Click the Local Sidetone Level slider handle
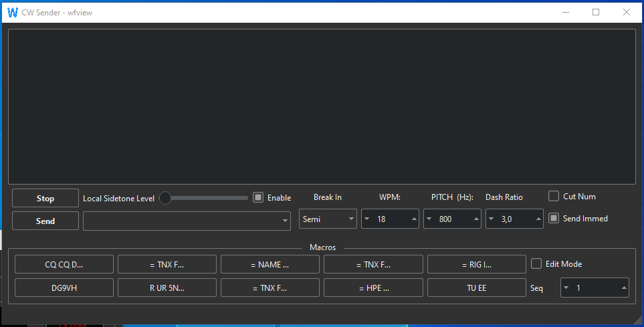644x327 pixels. click(165, 198)
